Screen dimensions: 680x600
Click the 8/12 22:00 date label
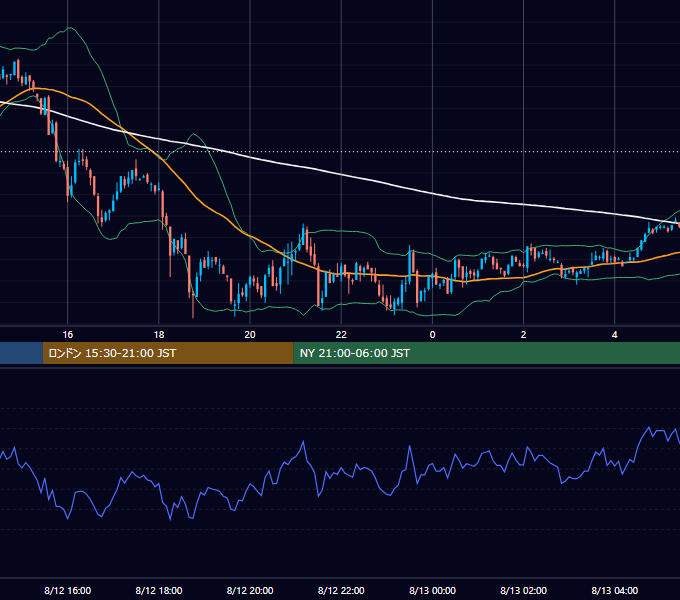[x=341, y=590]
